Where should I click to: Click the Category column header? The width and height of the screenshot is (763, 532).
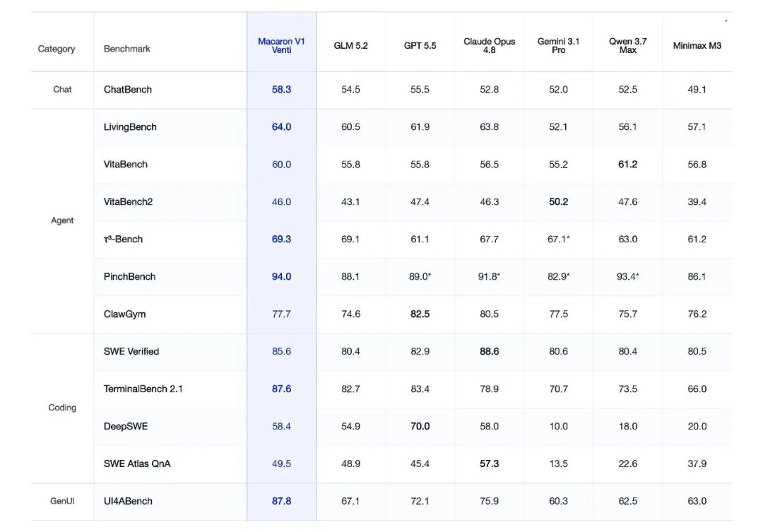click(57, 49)
